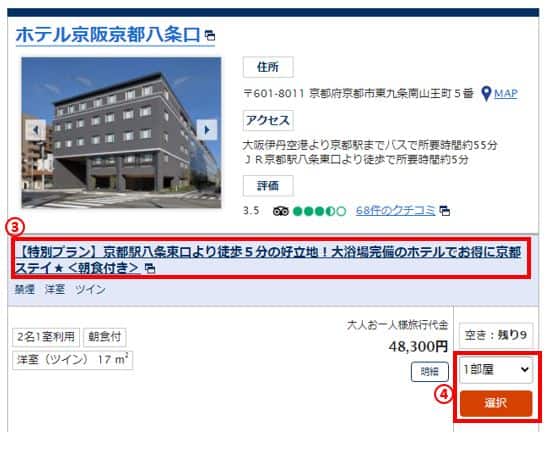Screen dimensions: 554x460
Task: Open the MAP link
Action: click(x=506, y=93)
